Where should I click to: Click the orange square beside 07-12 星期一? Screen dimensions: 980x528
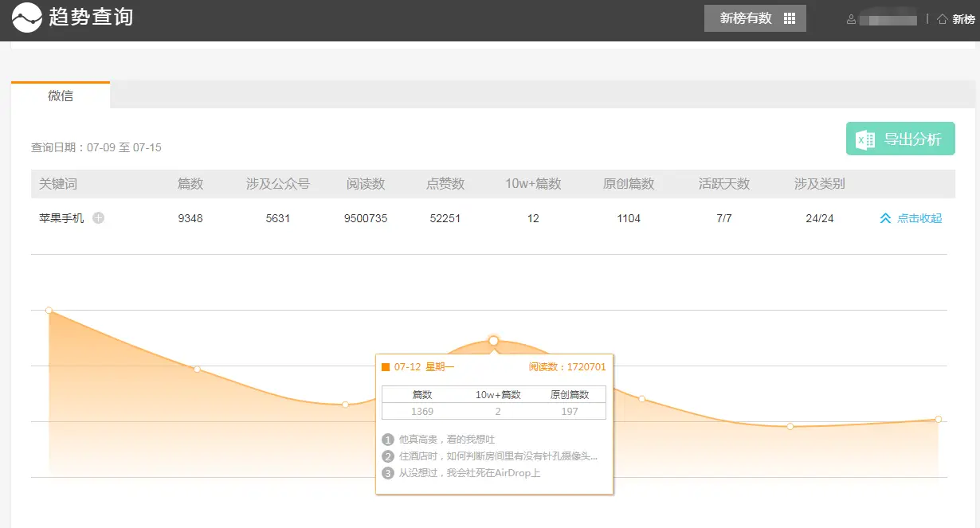point(386,367)
